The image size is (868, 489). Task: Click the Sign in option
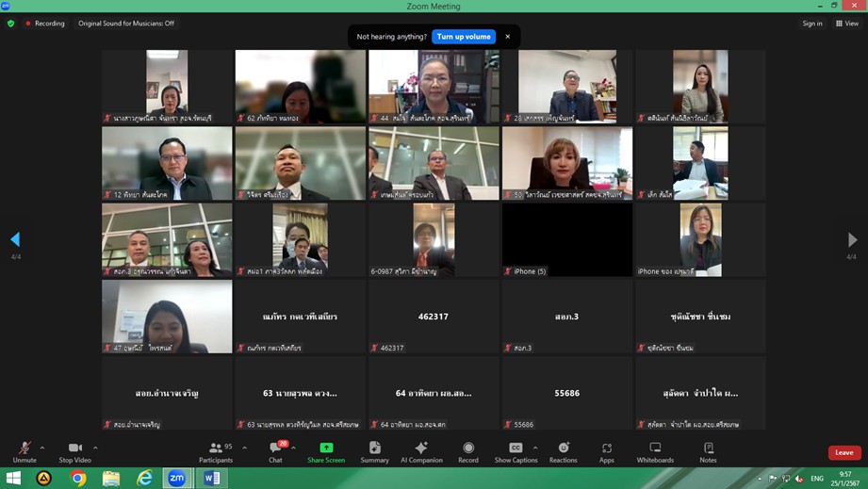point(811,24)
